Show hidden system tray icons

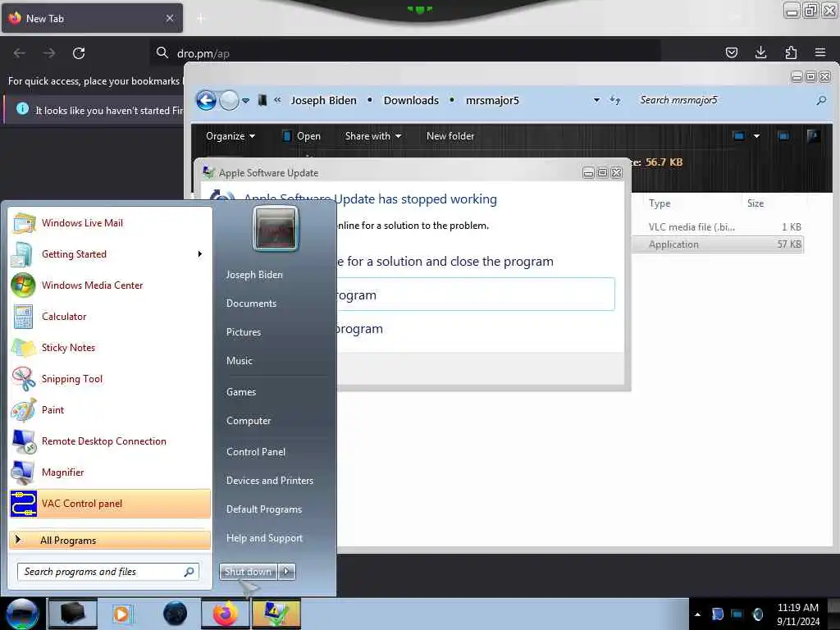[697, 614]
